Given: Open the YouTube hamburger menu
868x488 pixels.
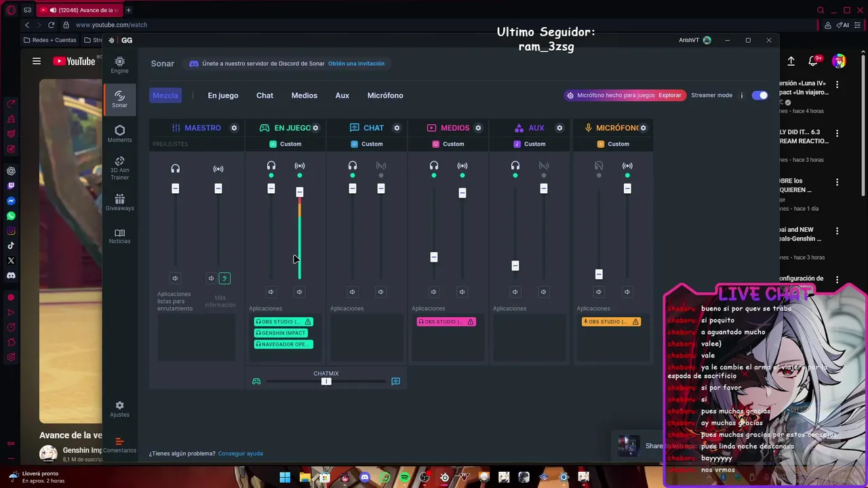Looking at the screenshot, I should (x=37, y=61).
